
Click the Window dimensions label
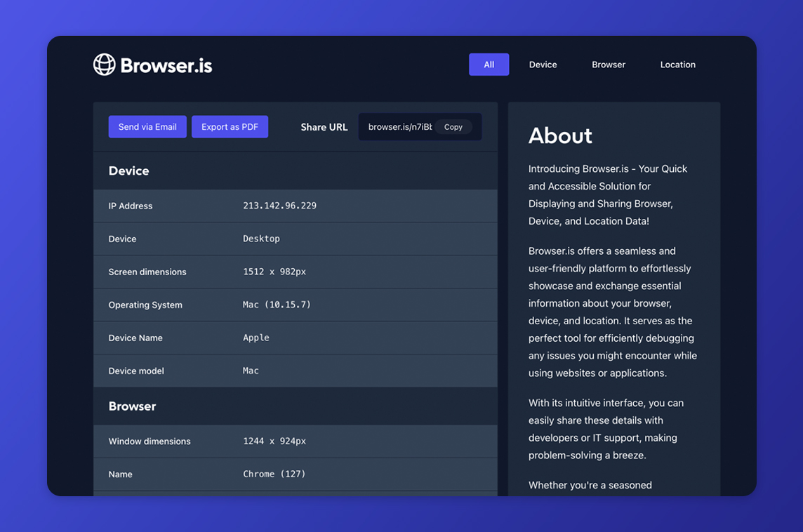click(150, 441)
